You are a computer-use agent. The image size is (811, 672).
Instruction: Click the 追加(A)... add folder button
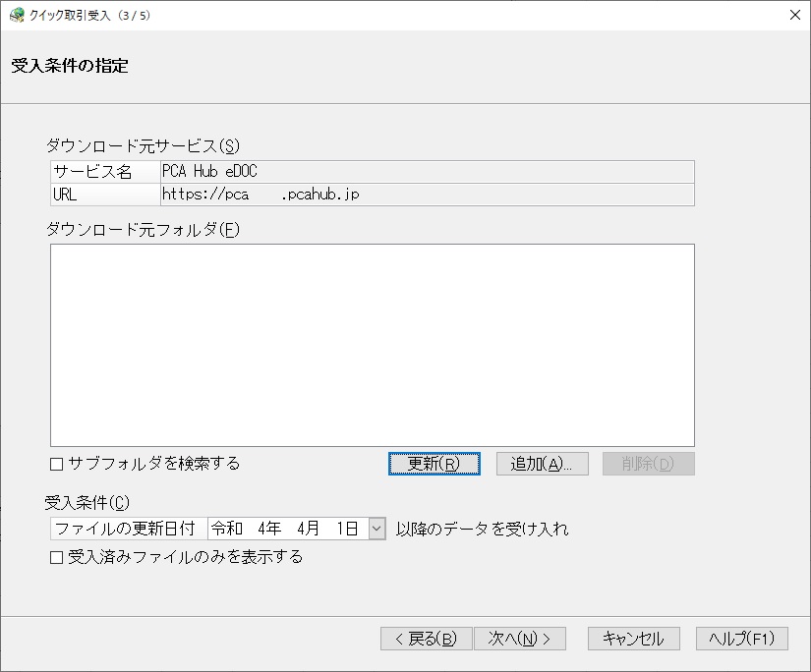pyautogui.click(x=542, y=464)
